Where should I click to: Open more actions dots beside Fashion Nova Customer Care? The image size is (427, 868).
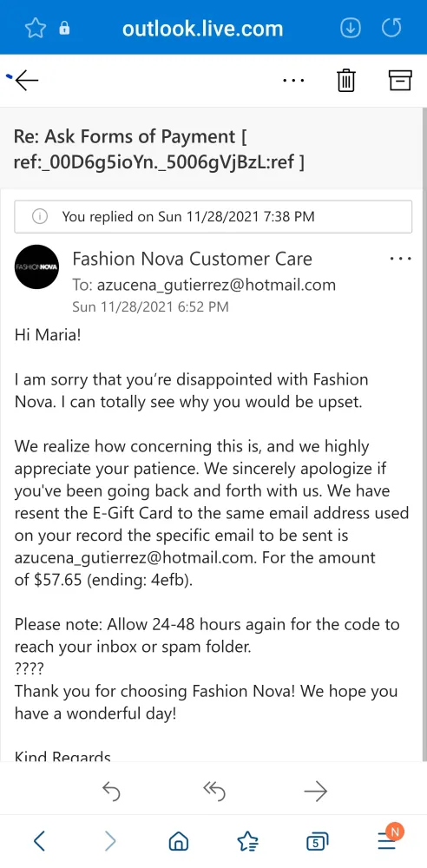(400, 259)
